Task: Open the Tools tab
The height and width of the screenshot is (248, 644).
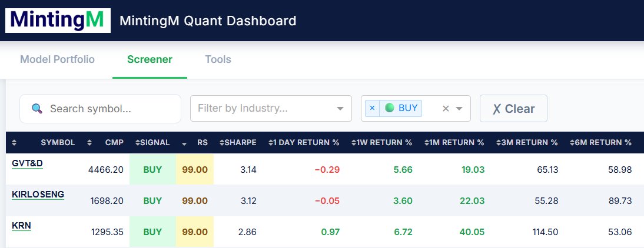Action: [x=218, y=59]
